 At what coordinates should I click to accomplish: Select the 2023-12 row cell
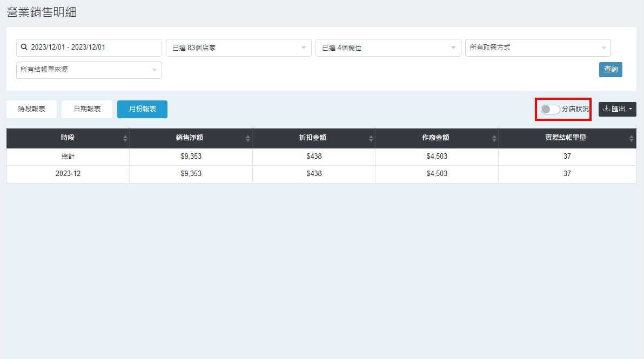[68, 174]
